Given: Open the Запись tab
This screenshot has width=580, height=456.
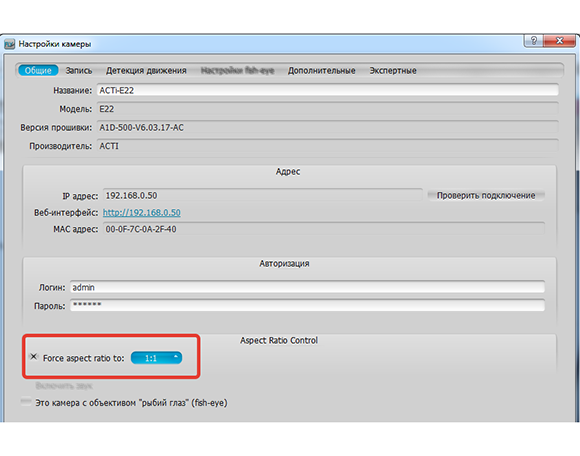Looking at the screenshot, I should [79, 71].
